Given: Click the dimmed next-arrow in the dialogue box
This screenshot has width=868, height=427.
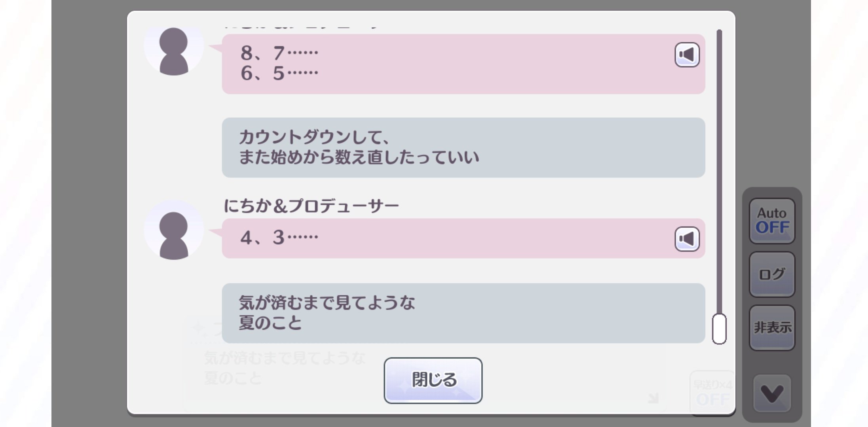Looking at the screenshot, I should click(x=653, y=398).
